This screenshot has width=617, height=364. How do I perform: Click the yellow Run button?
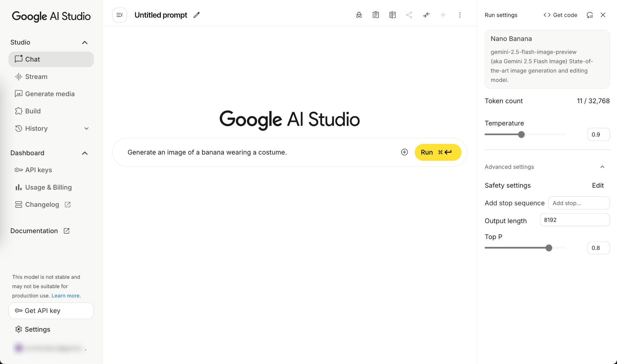coord(438,152)
